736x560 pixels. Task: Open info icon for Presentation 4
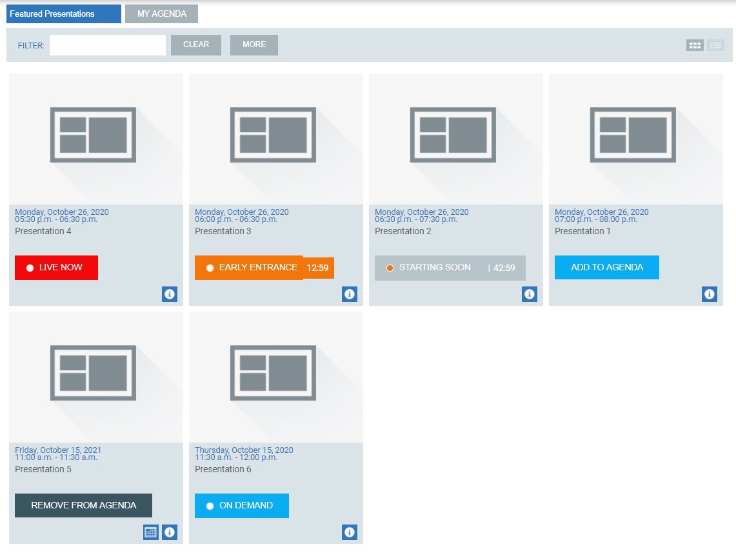pyautogui.click(x=170, y=294)
